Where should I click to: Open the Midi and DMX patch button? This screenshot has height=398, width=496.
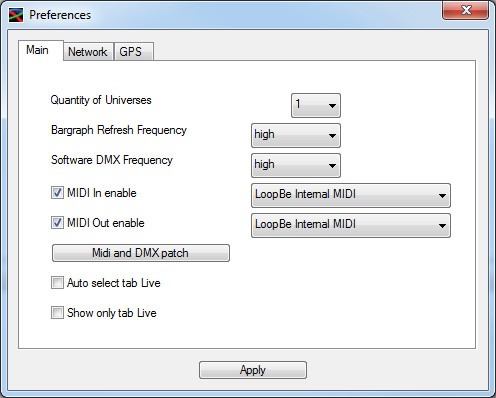click(x=141, y=253)
